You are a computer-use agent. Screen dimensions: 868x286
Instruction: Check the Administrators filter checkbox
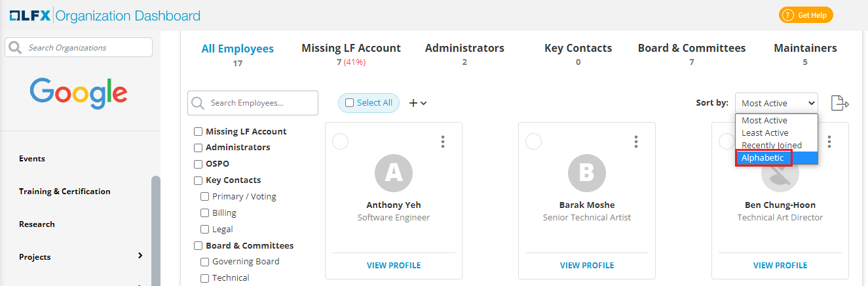pos(198,148)
